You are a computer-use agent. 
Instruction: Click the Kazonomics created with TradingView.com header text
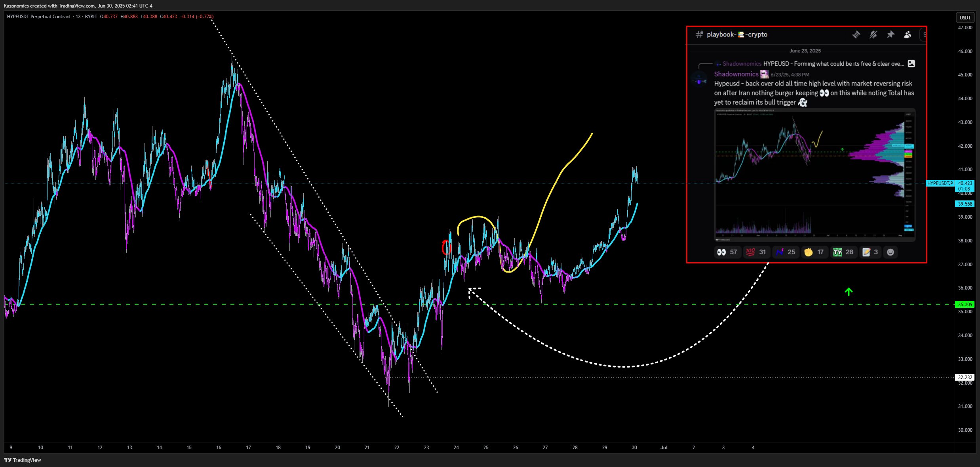click(x=78, y=6)
